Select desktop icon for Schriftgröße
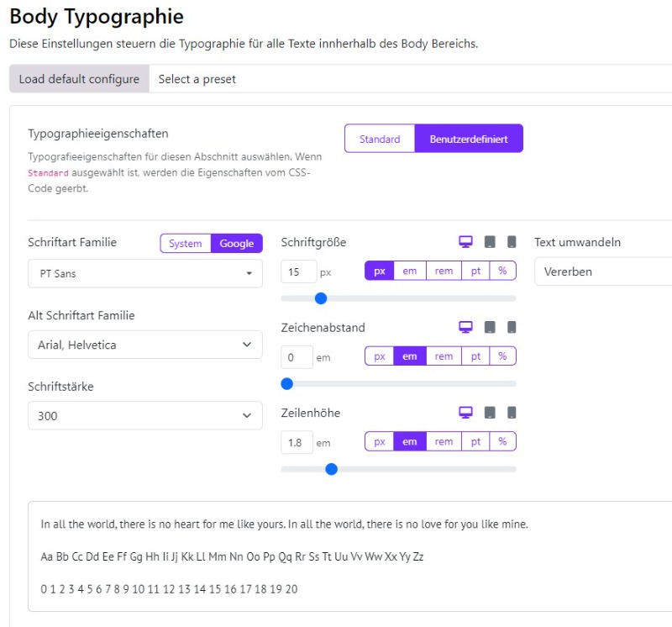The width and height of the screenshot is (672, 627). click(466, 242)
